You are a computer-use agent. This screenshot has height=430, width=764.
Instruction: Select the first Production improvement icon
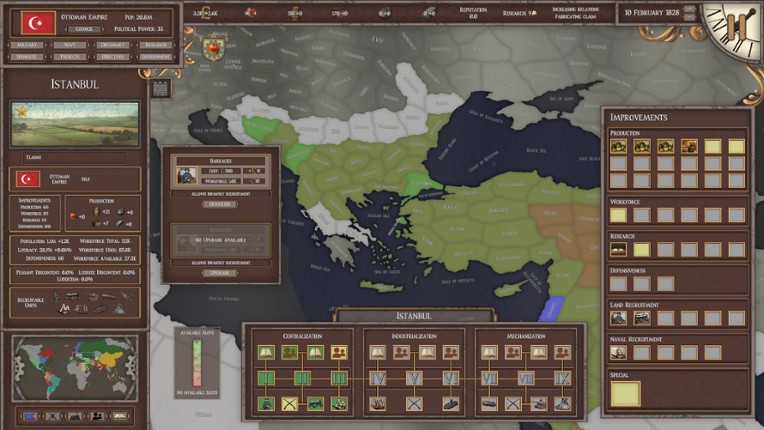click(619, 146)
